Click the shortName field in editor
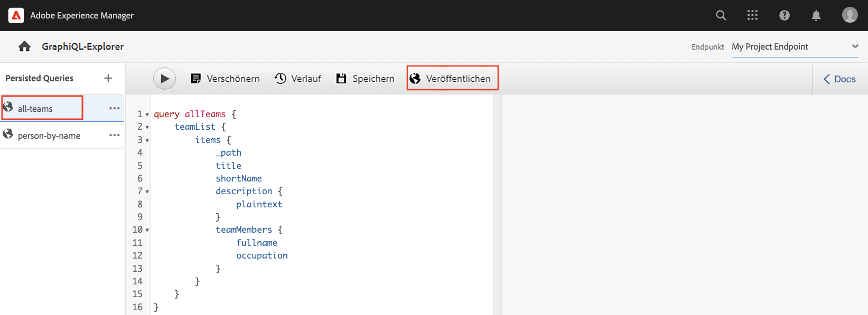Image resolution: width=868 pixels, height=315 pixels. coord(239,178)
